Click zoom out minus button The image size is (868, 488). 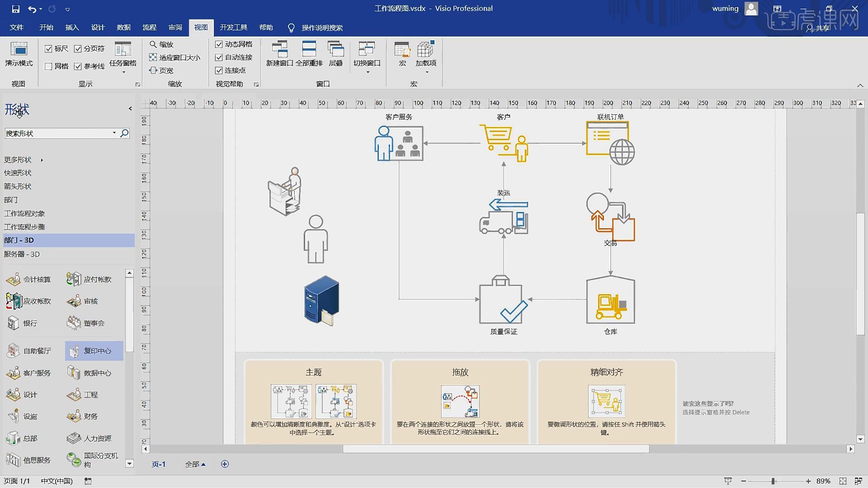click(x=744, y=481)
